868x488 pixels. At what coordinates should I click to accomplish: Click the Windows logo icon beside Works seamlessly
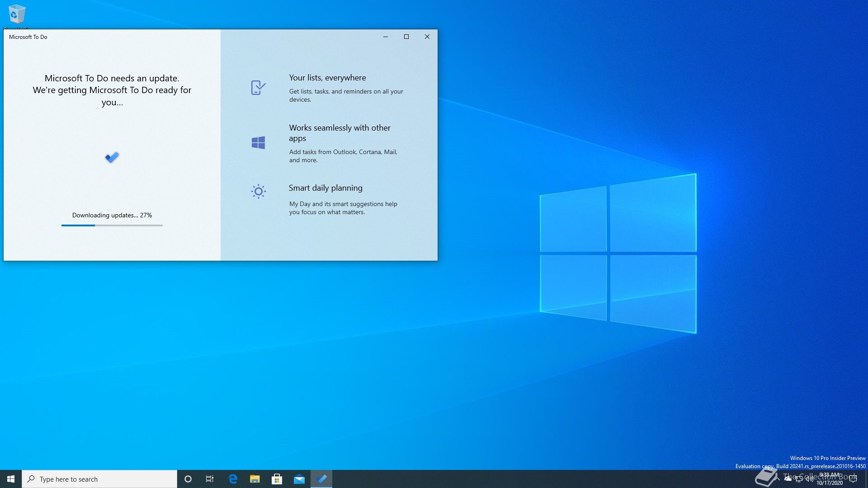(258, 143)
